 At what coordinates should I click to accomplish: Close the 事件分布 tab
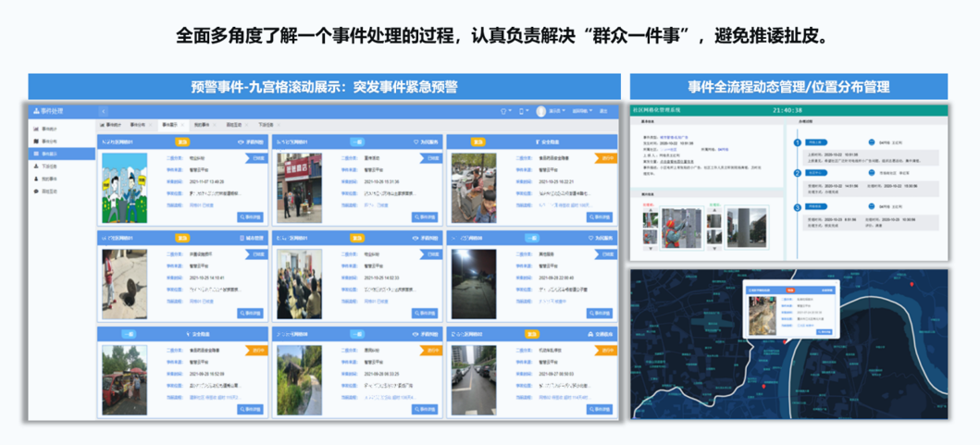[x=151, y=125]
